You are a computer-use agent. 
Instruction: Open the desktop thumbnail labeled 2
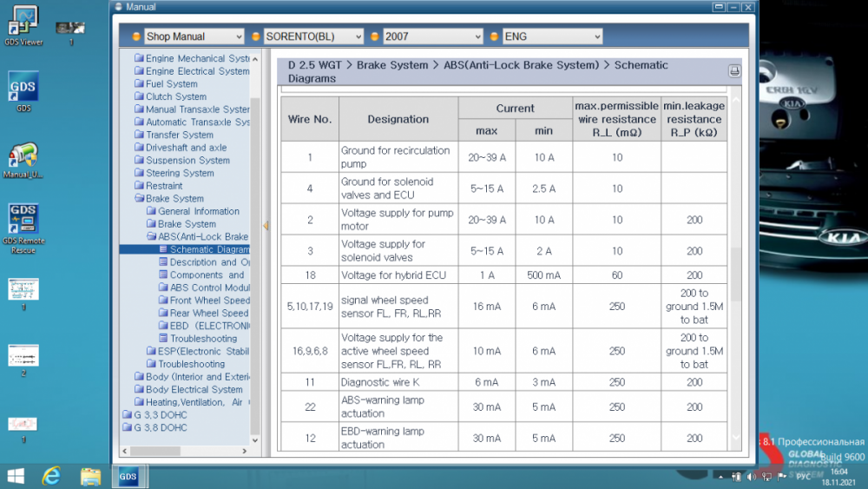(x=23, y=360)
